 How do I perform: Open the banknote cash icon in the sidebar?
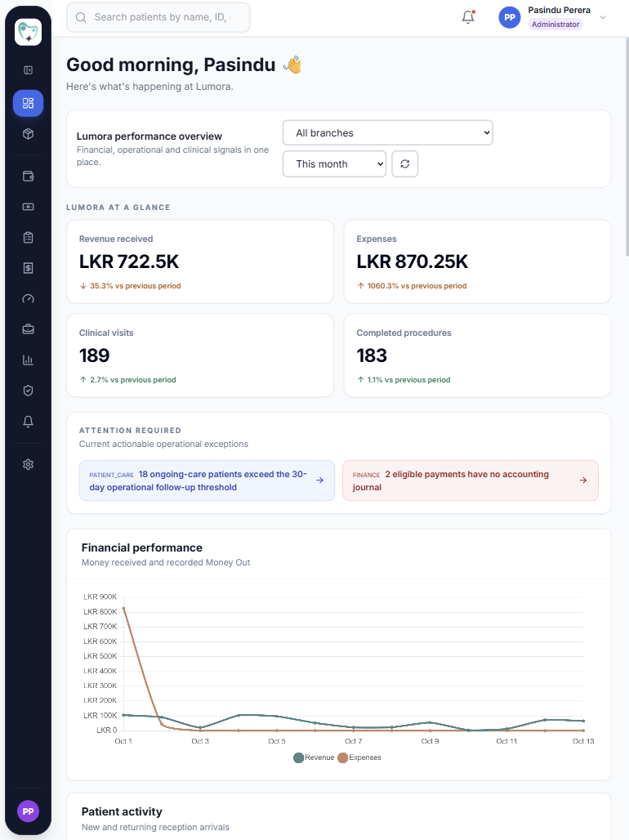tap(28, 207)
